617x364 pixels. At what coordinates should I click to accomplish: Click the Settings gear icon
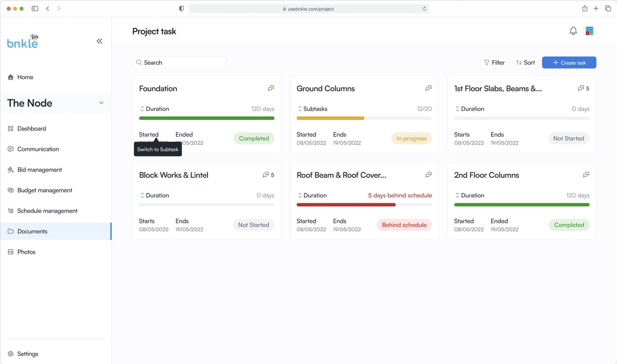point(11,354)
